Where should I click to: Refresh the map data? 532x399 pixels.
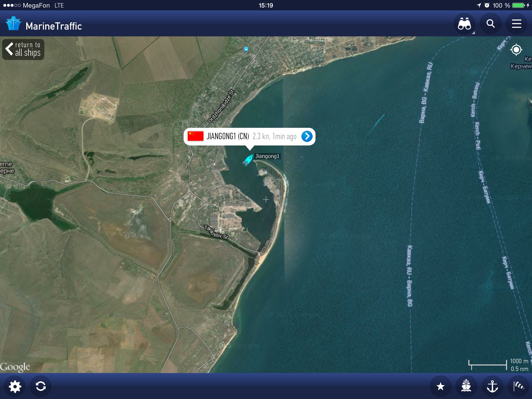pyautogui.click(x=41, y=386)
